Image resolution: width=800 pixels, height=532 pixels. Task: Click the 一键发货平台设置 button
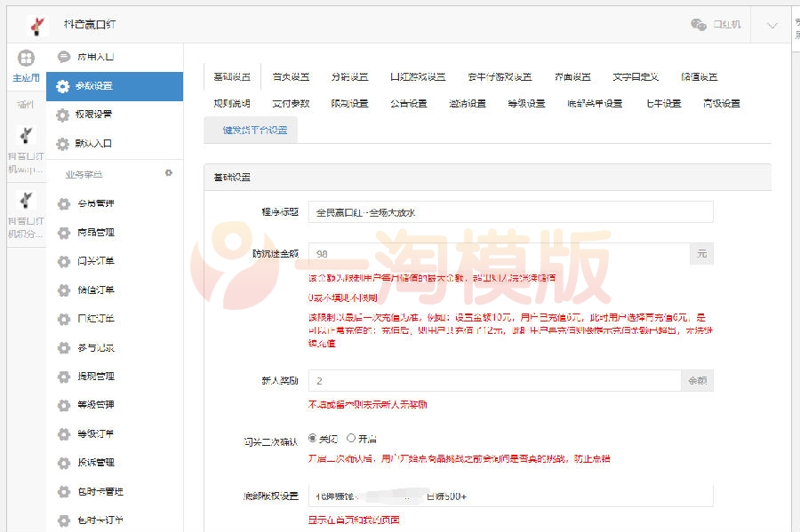point(256,131)
